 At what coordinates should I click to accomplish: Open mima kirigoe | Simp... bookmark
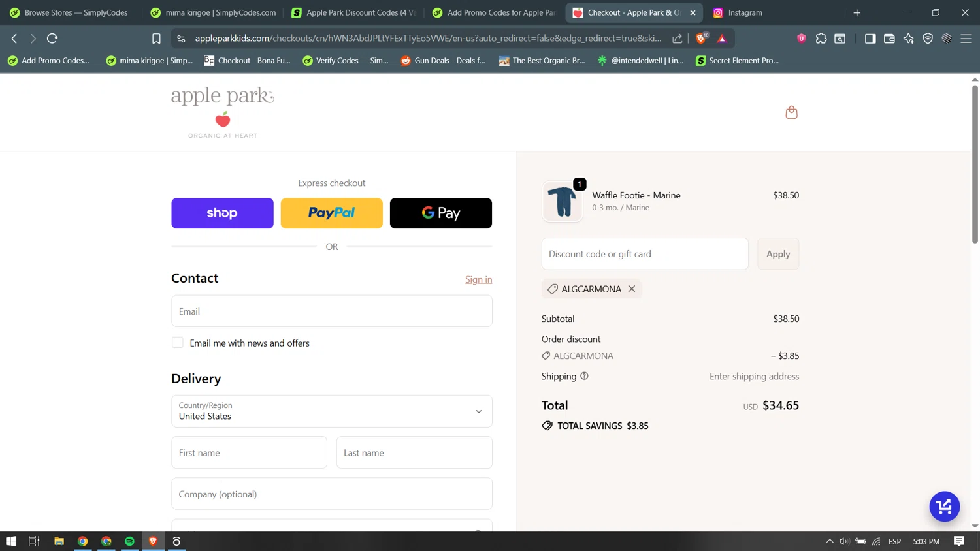tap(150, 61)
